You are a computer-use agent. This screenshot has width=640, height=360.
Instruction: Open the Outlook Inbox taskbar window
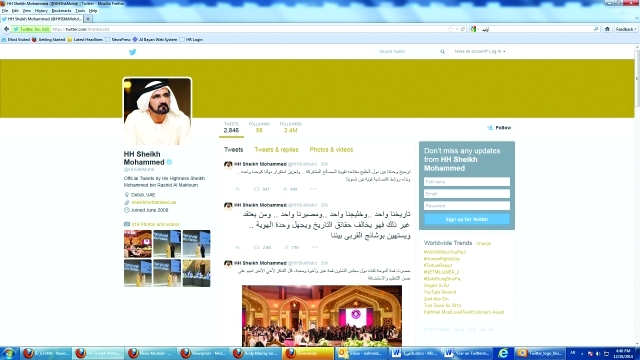pos(360,353)
